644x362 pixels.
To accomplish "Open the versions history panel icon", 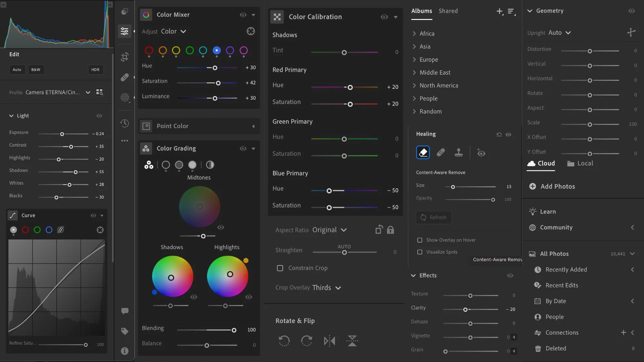I will pyautogui.click(x=125, y=123).
